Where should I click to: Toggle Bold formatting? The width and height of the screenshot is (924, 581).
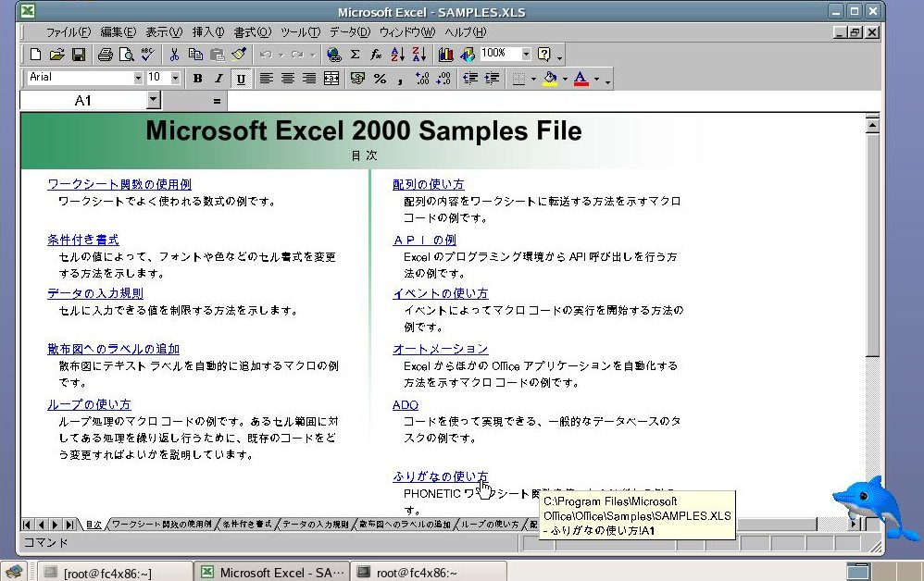point(198,79)
